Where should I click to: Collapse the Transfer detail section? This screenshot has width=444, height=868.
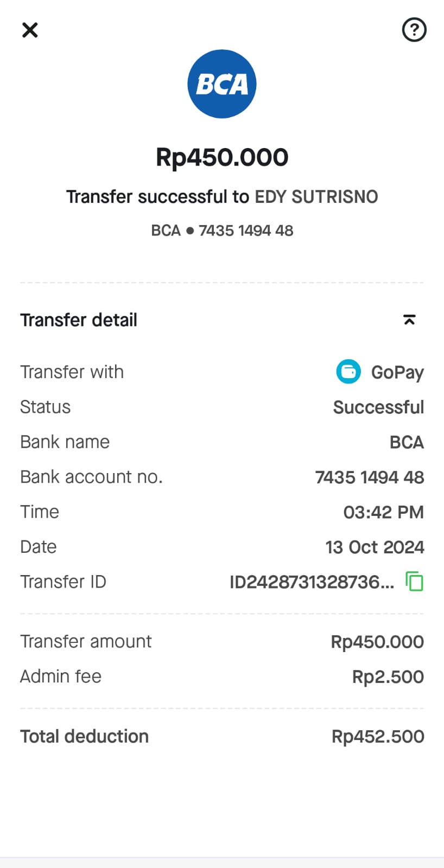pos(409,320)
